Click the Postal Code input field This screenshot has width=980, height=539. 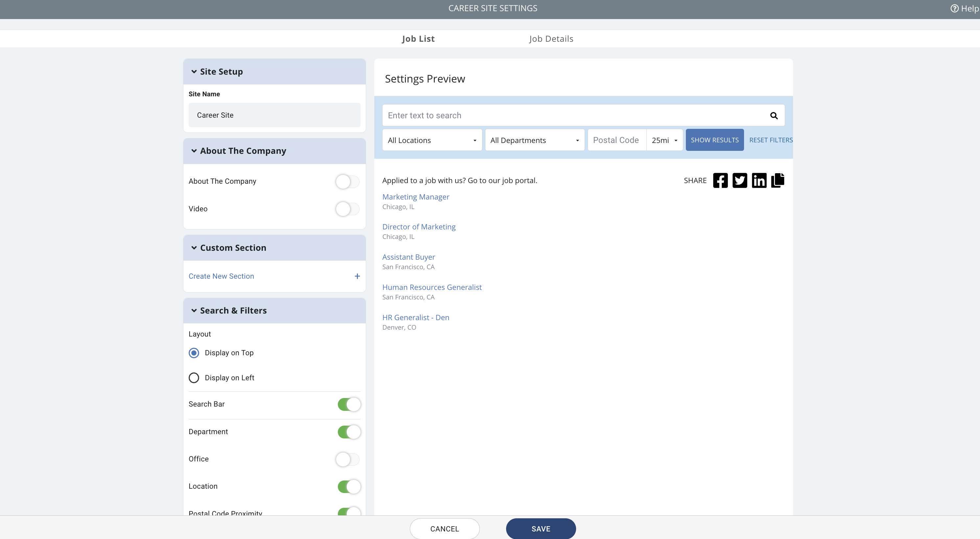pyautogui.click(x=617, y=140)
